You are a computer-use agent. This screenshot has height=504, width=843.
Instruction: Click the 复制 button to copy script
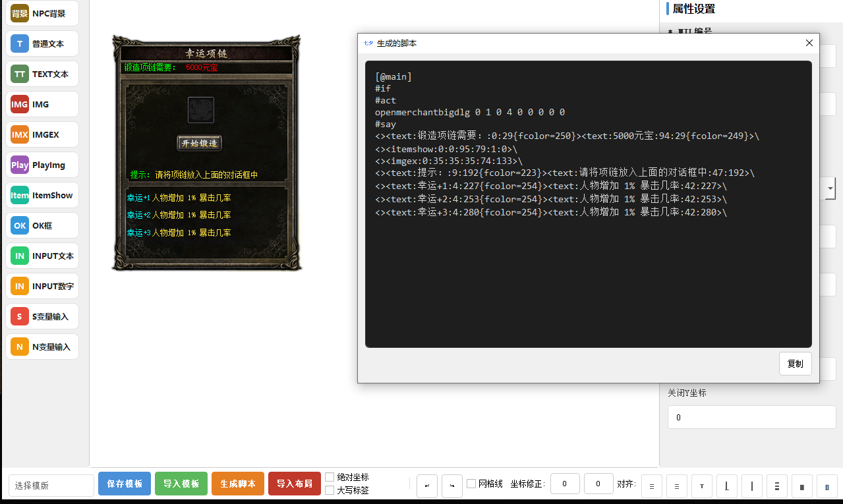795,364
